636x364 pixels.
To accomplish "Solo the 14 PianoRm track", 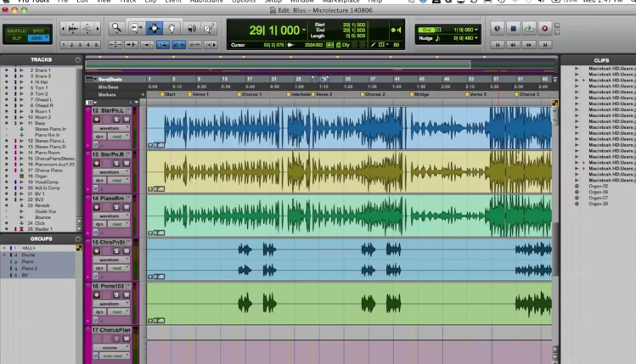I will tap(116, 207).
